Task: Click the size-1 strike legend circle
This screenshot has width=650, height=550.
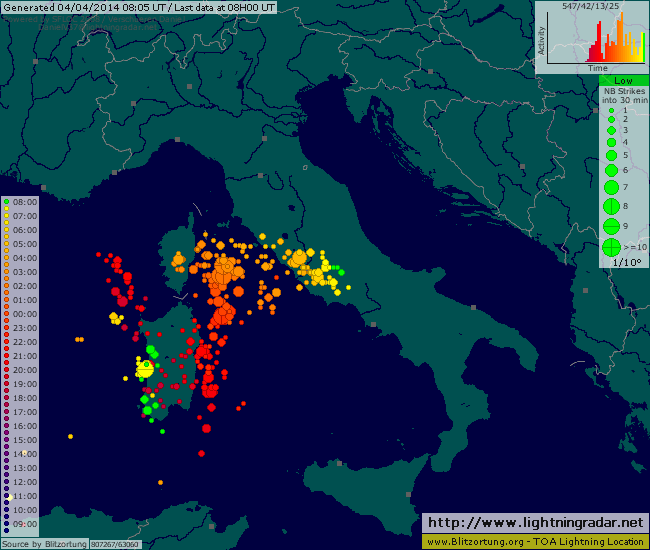Action: point(611,111)
